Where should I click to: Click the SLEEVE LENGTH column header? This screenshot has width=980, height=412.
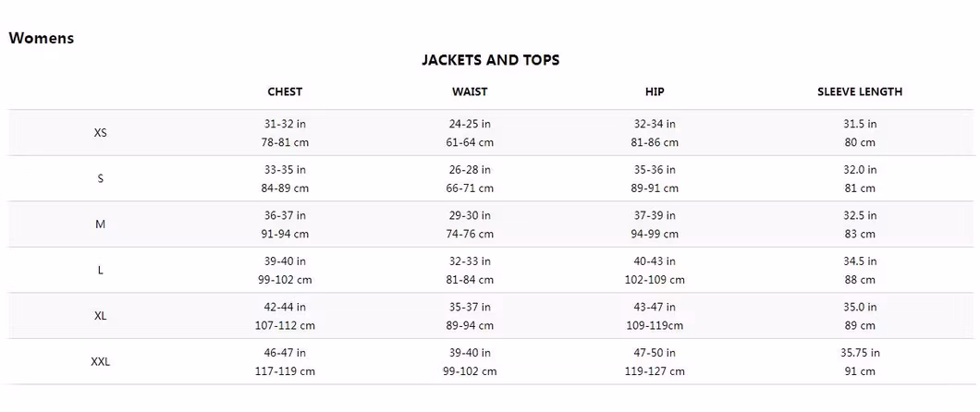(860, 91)
